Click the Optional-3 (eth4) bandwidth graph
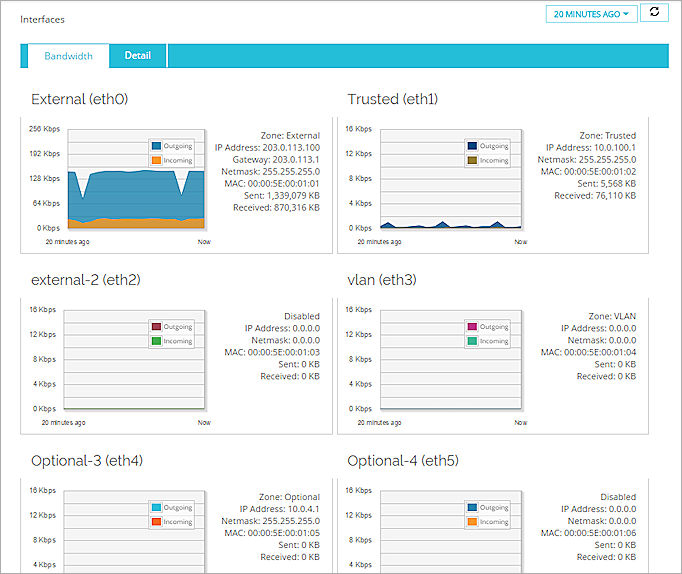 click(134, 532)
